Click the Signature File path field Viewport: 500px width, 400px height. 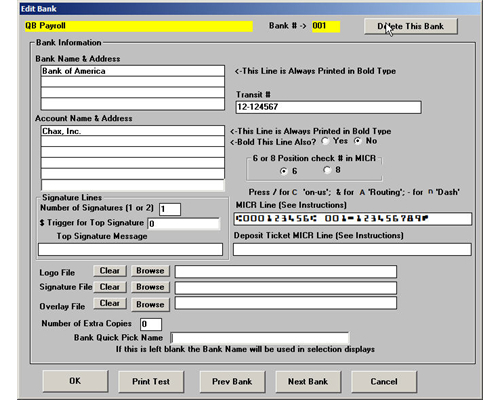[286, 288]
